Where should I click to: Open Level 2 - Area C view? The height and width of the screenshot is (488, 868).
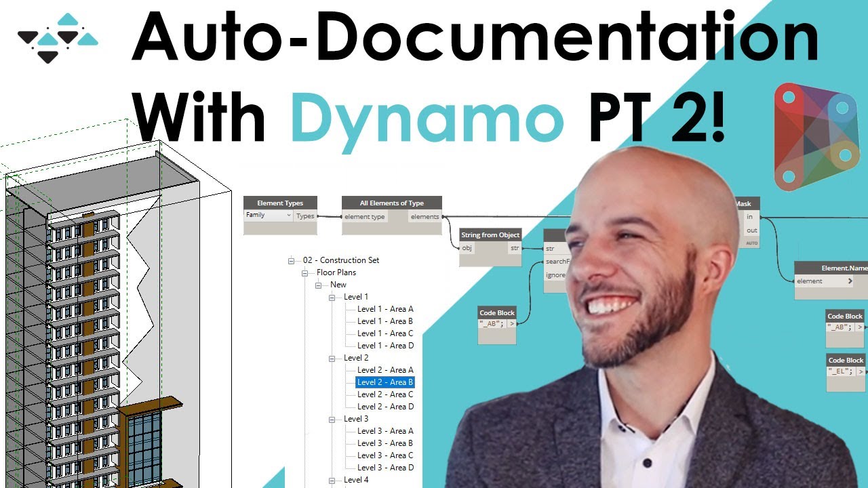pyautogui.click(x=385, y=394)
